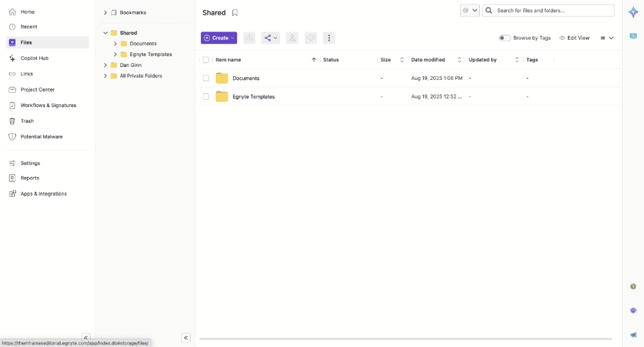
Task: Click the purple Create button
Action: point(219,38)
